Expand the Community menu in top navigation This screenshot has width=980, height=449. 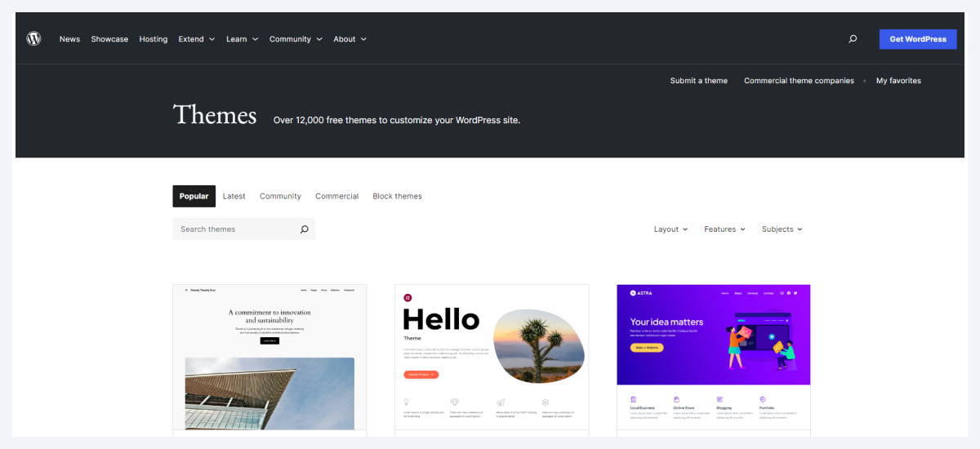(296, 39)
